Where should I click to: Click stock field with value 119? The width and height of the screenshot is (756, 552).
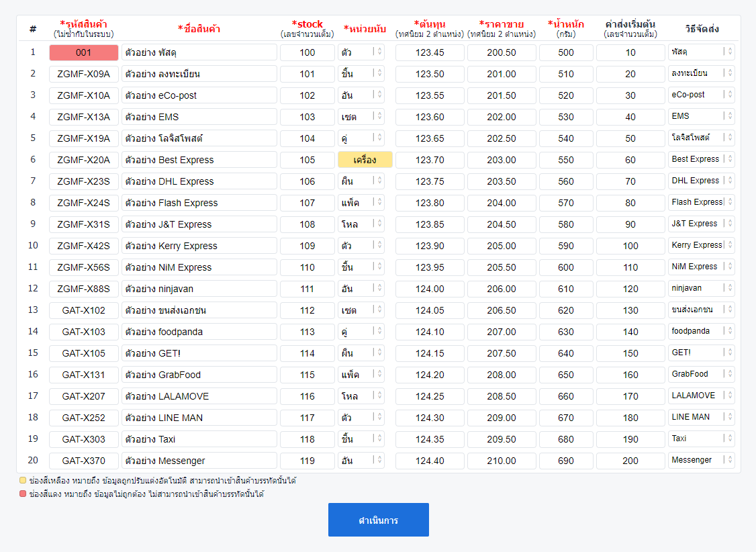[307, 461]
